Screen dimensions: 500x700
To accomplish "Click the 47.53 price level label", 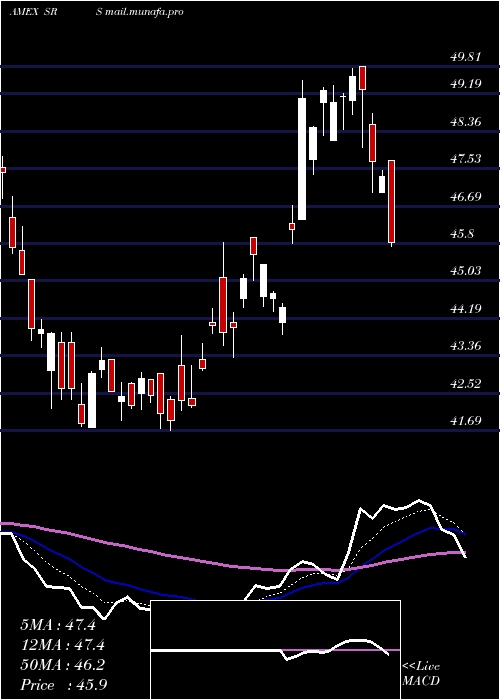I will pos(464,158).
